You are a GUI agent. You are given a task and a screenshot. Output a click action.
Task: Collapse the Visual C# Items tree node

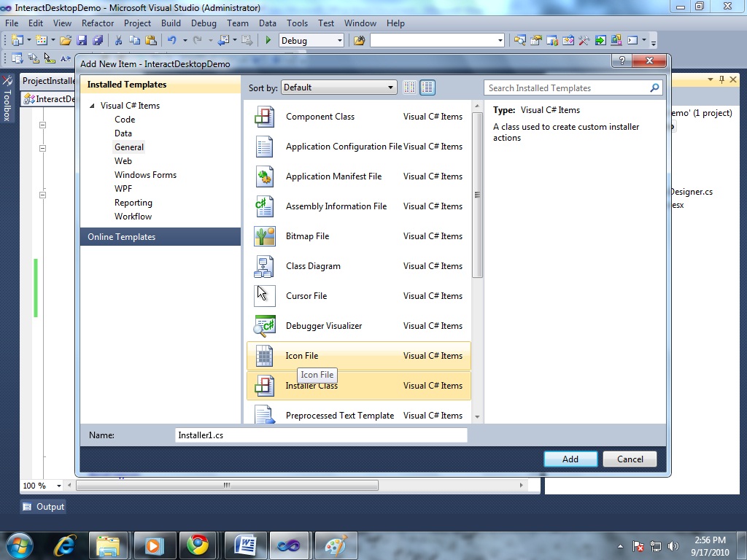(x=92, y=106)
